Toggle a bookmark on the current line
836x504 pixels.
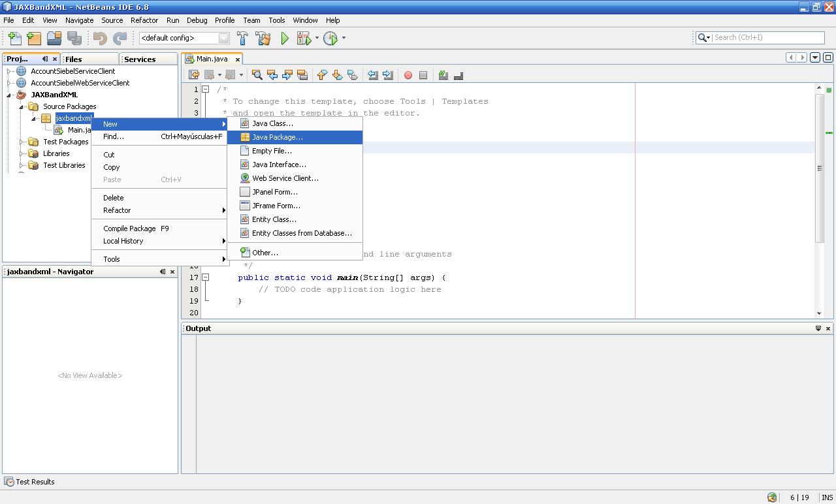coord(352,74)
